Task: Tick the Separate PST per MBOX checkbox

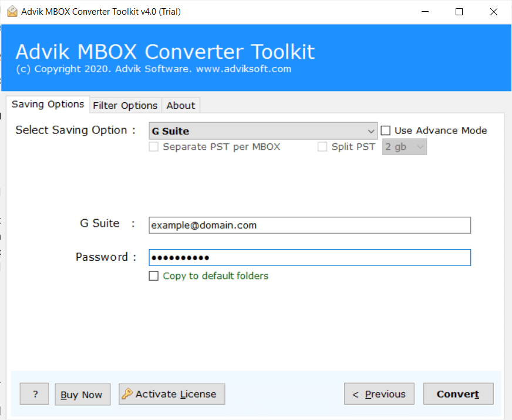Action: click(153, 147)
